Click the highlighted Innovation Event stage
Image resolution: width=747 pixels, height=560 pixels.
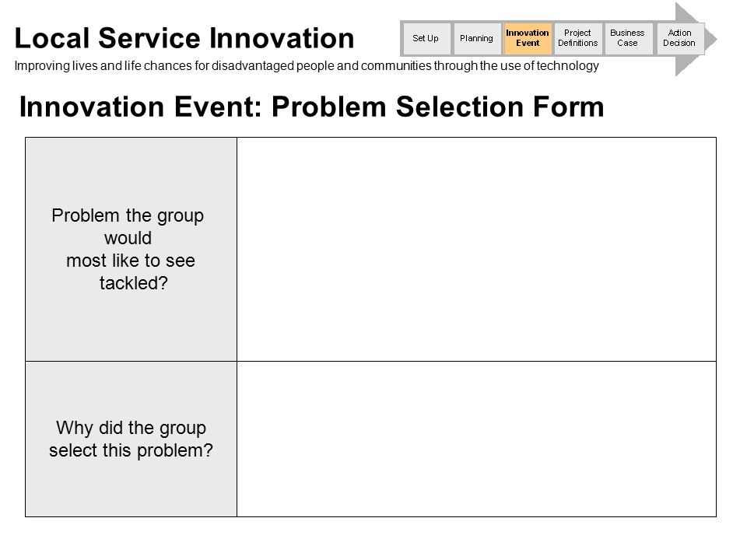pyautogui.click(x=528, y=39)
